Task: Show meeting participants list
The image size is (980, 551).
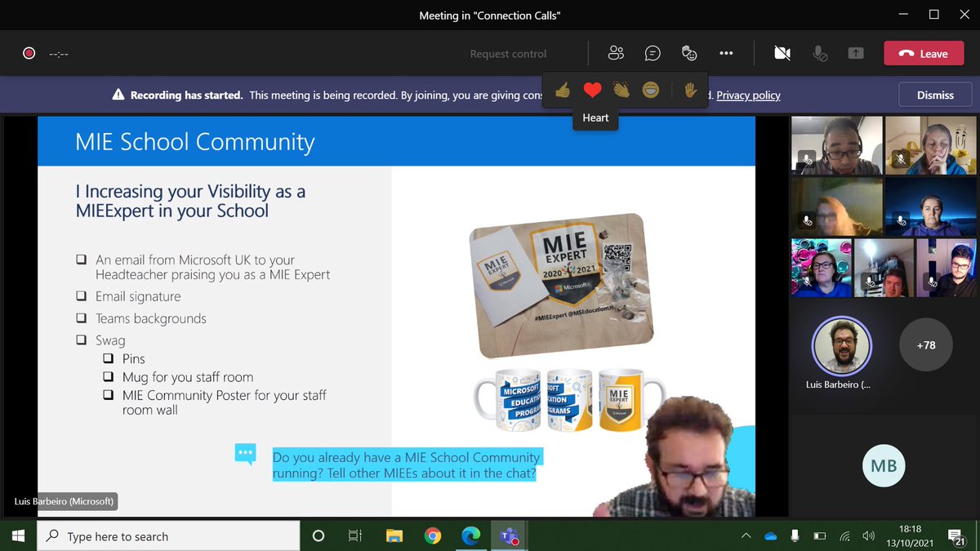Action: 616,54
